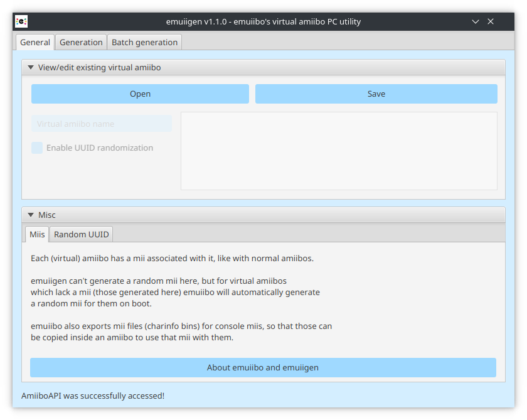Select the Random UUID tab
Image resolution: width=527 pixels, height=420 pixels.
[82, 234]
